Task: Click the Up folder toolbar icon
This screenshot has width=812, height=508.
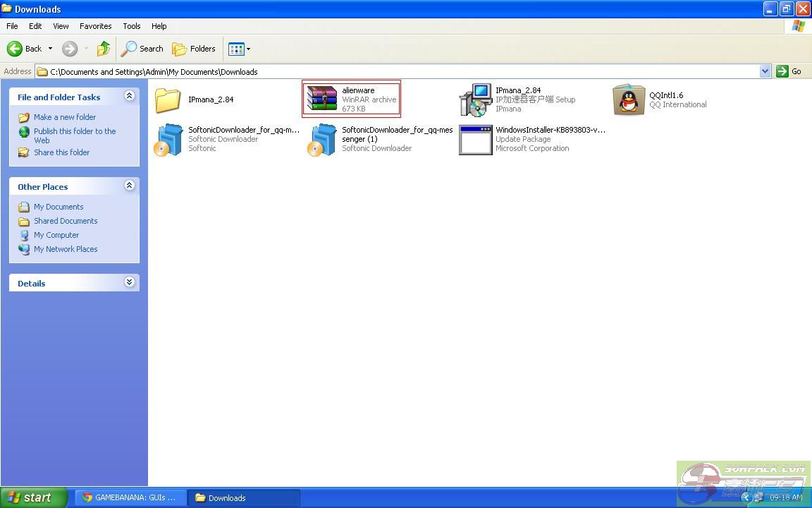Action: (104, 49)
